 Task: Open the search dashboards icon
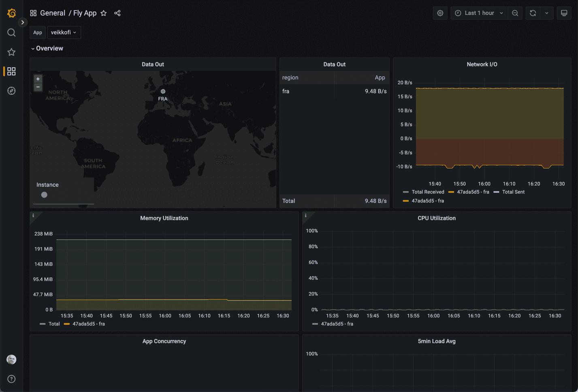(11, 33)
